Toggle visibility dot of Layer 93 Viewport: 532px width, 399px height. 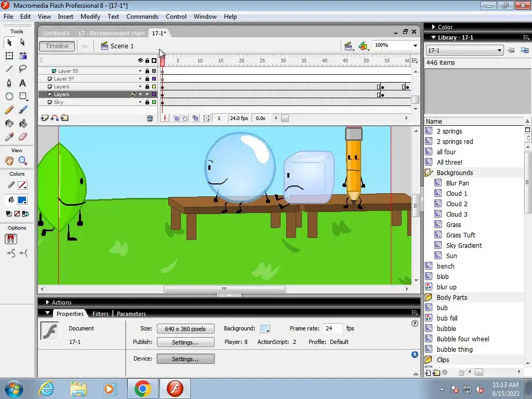point(140,71)
